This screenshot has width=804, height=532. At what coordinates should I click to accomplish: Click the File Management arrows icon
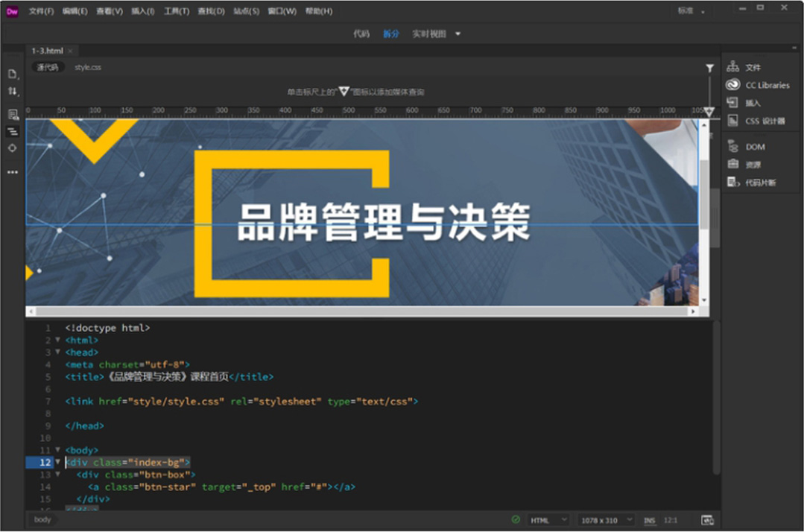(x=13, y=92)
